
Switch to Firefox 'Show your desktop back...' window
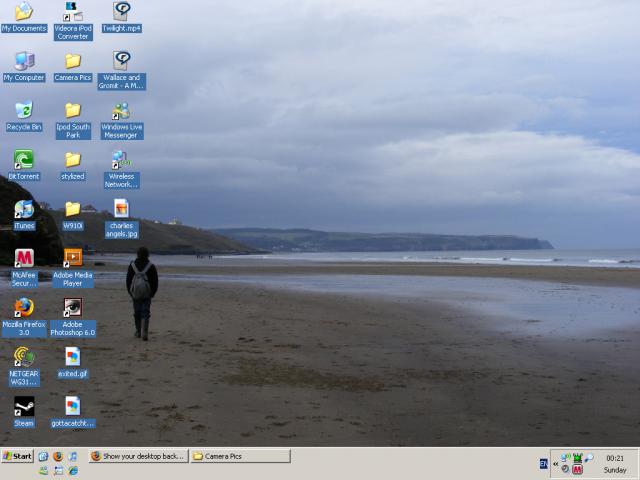coord(138,456)
